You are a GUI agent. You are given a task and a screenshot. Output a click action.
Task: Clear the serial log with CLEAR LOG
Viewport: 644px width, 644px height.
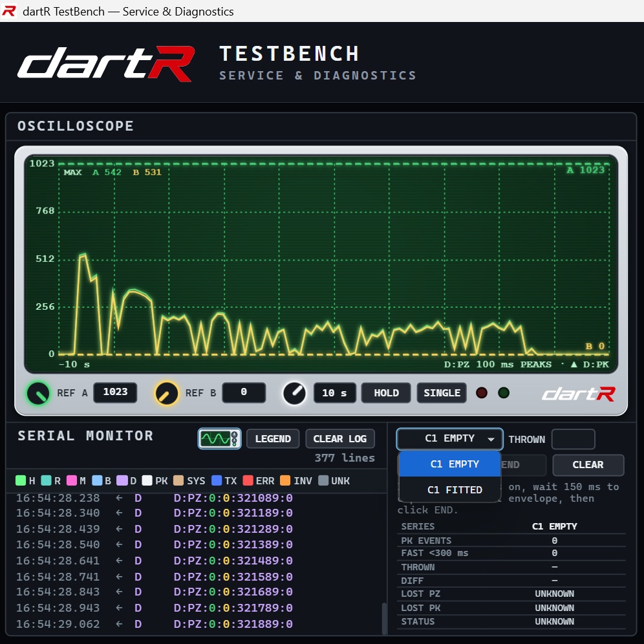point(339,438)
